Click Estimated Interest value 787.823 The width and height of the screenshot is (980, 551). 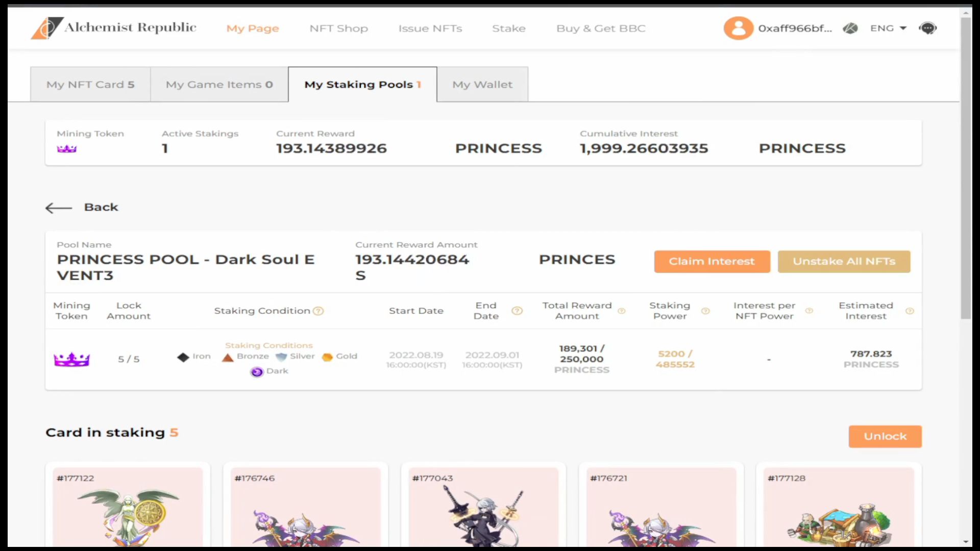[871, 354]
